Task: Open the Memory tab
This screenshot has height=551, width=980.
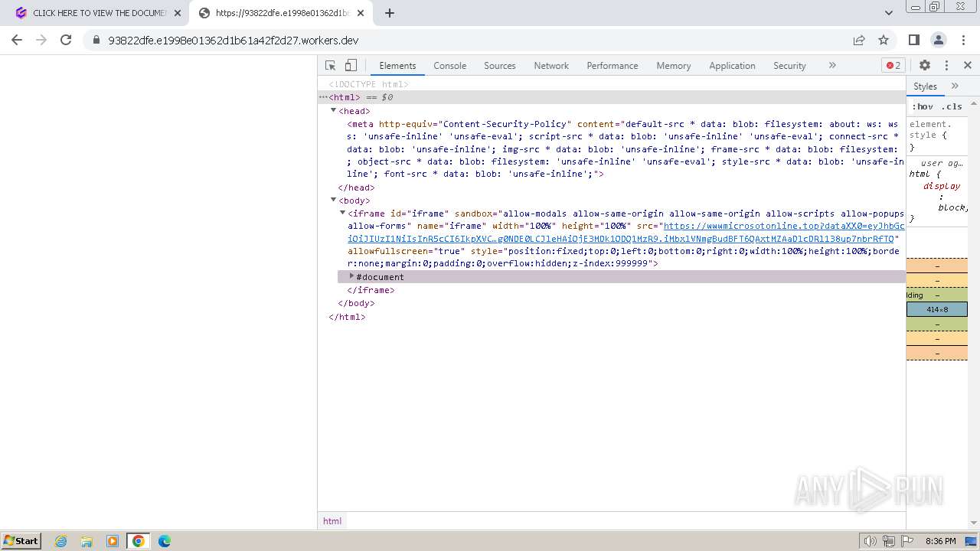Action: (674, 66)
